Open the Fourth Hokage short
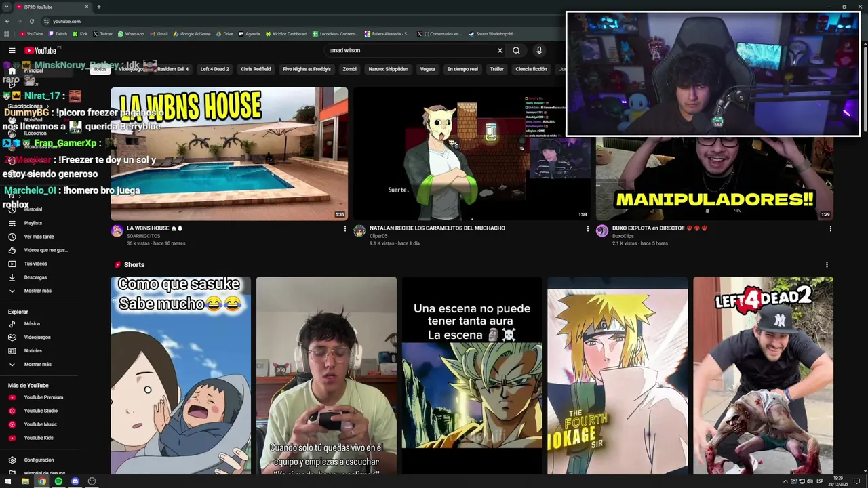The image size is (868, 488). (x=617, y=375)
